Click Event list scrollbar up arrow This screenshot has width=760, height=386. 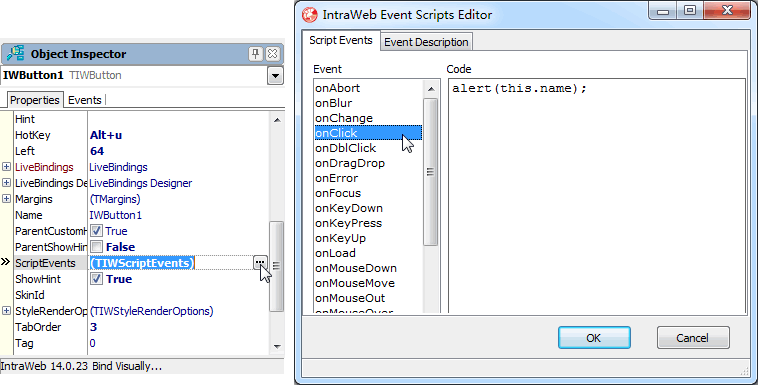pos(430,89)
